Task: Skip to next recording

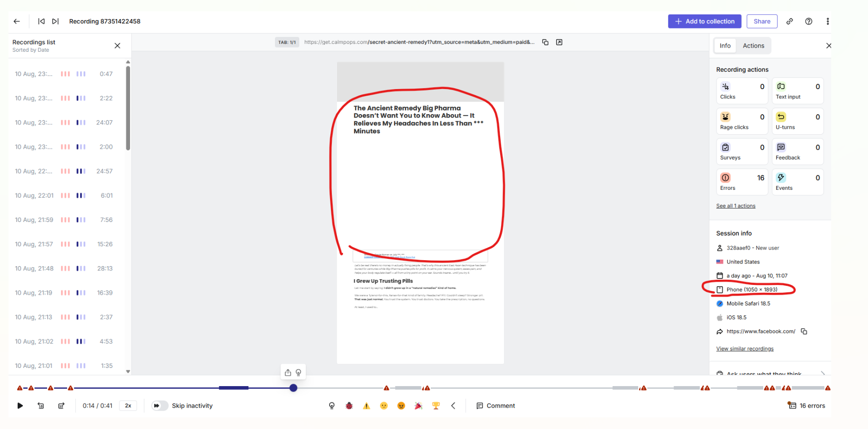Action: coord(55,21)
